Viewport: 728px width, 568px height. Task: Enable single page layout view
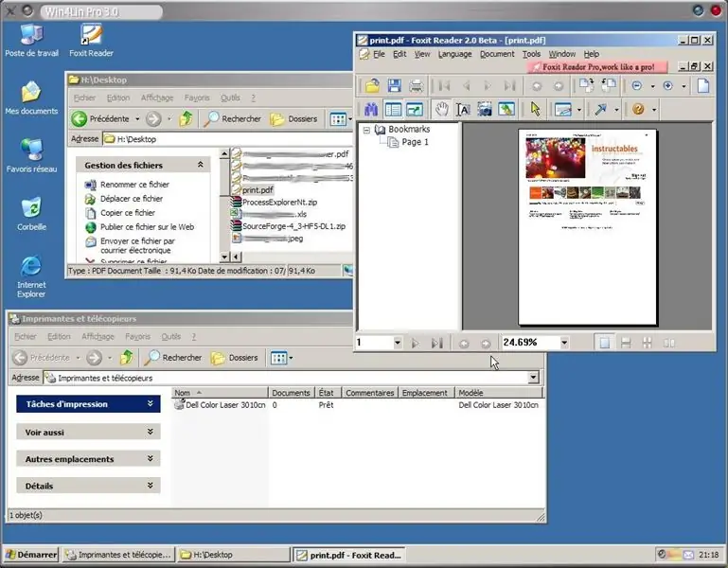coord(605,344)
